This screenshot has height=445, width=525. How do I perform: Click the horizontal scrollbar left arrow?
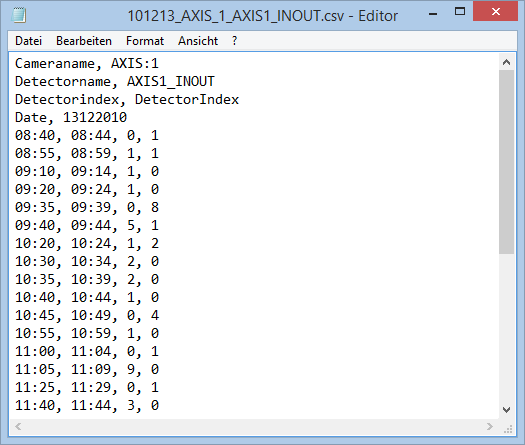click(18, 426)
